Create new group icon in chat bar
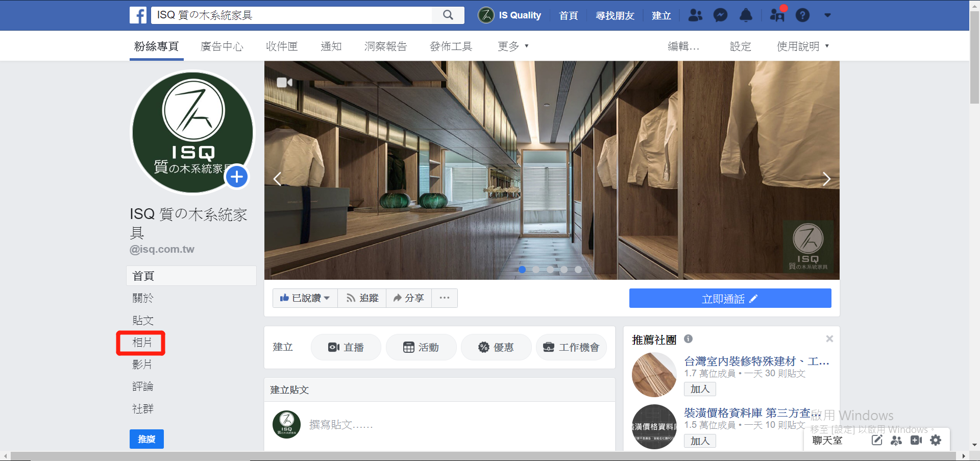This screenshot has height=461, width=980. coord(896,440)
